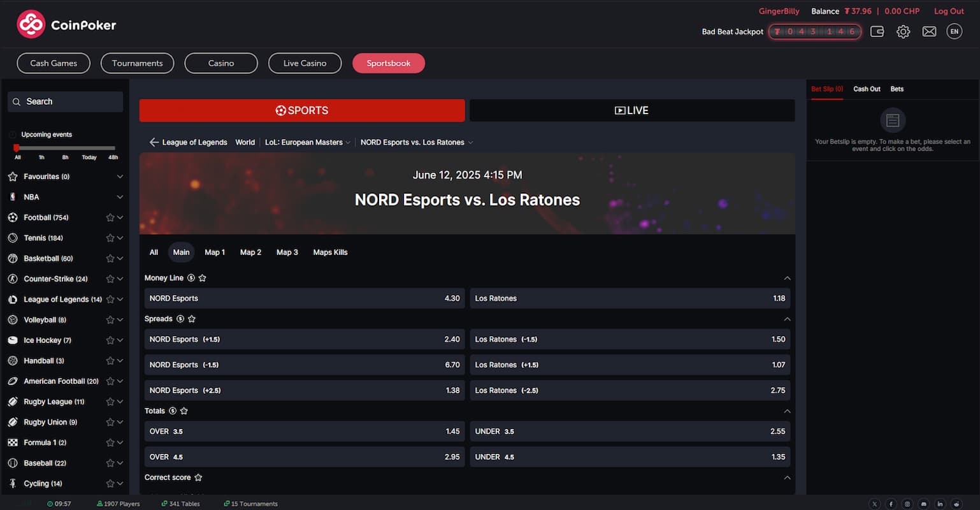Screen dimensions: 980x510
Task: Toggle favourite star for Baseball
Action: (x=110, y=463)
